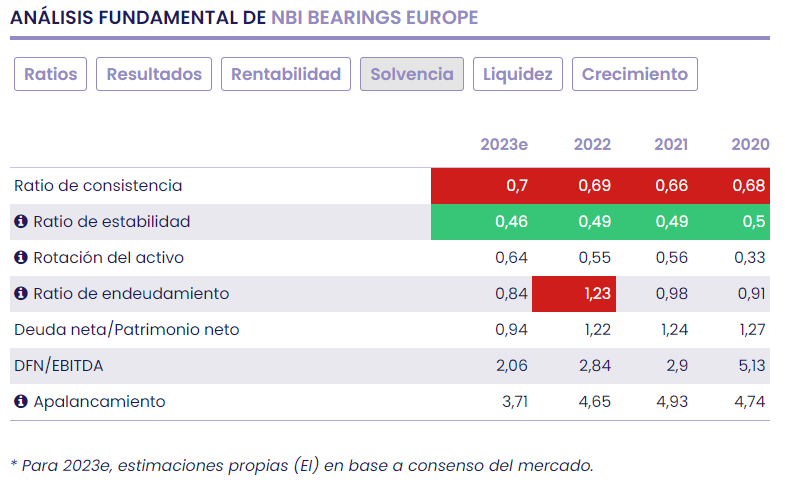The image size is (785, 482).
Task: Click info icon beside Rotación del activo
Action: click(21, 258)
